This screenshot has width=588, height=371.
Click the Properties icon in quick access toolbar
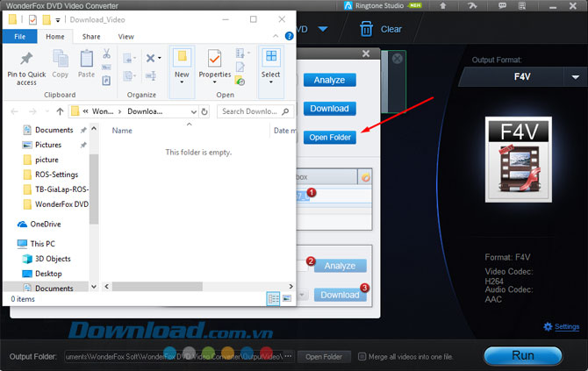tap(32, 19)
